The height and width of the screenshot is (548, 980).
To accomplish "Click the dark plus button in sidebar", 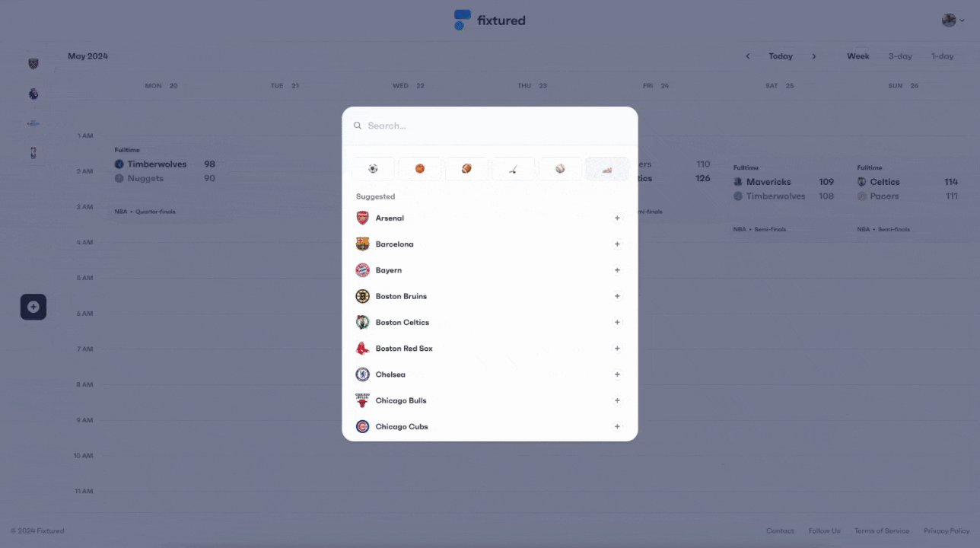I will pos(33,307).
